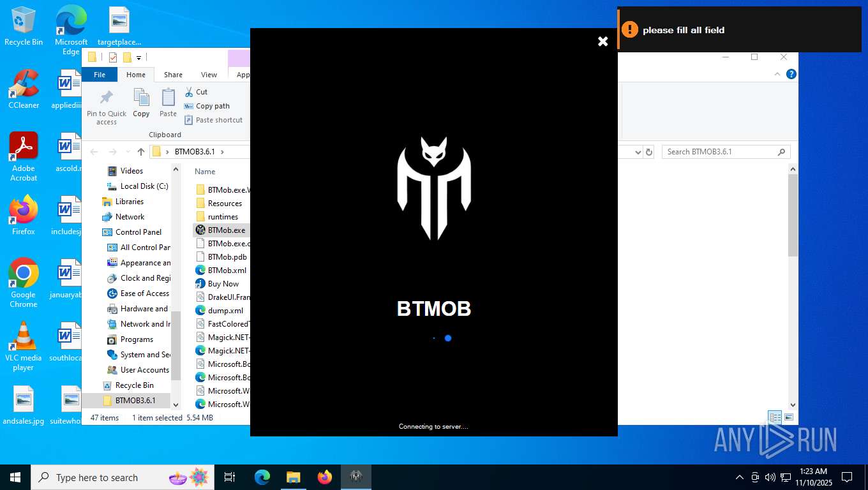
Task: Show hidden system tray icons
Action: [x=740, y=477]
